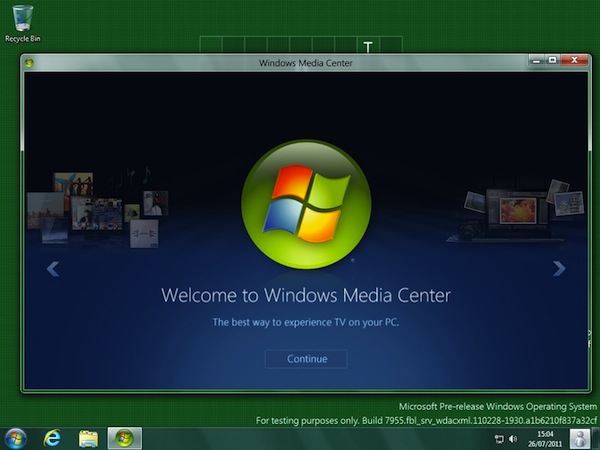Image resolution: width=600 pixels, height=450 pixels.
Task: Open the network status tray icon
Action: tap(498, 438)
